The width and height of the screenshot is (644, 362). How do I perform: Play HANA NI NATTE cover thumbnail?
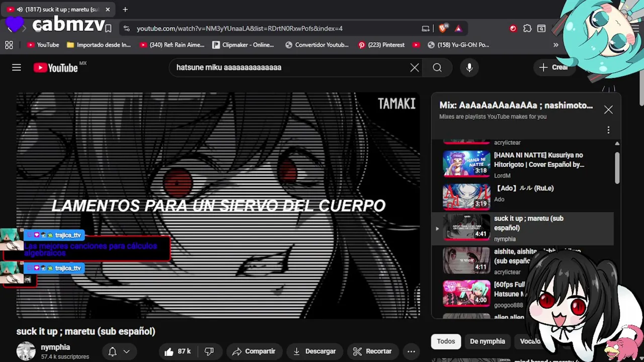466,163
